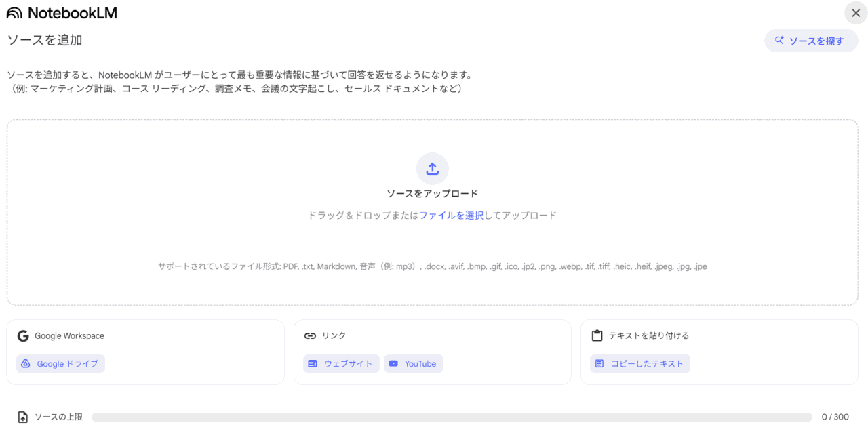The image size is (868, 429).
Task: Click the ソースの上限 label
Action: [58, 417]
